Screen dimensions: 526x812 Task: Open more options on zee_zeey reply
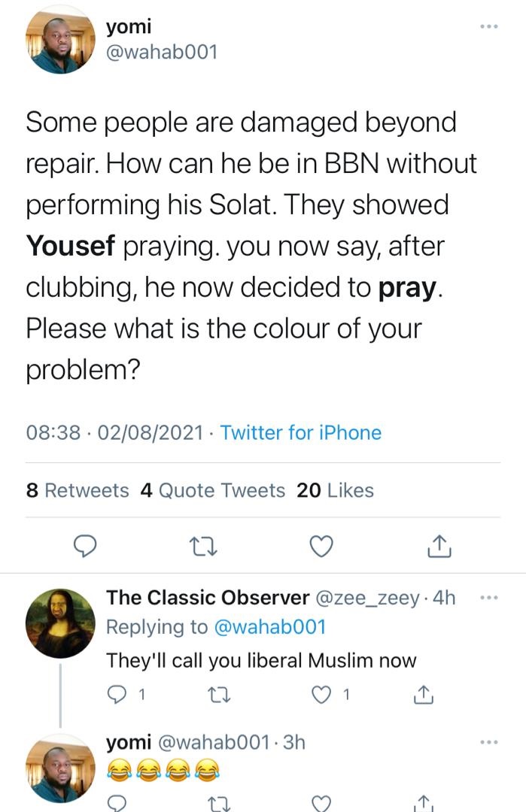(x=489, y=598)
